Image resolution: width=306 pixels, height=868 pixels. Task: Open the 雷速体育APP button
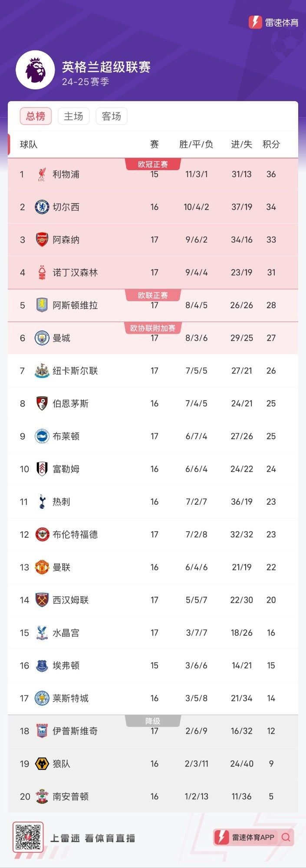(253, 837)
